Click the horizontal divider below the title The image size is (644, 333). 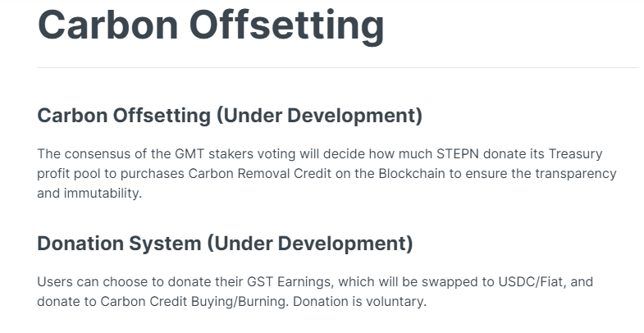coord(337,67)
